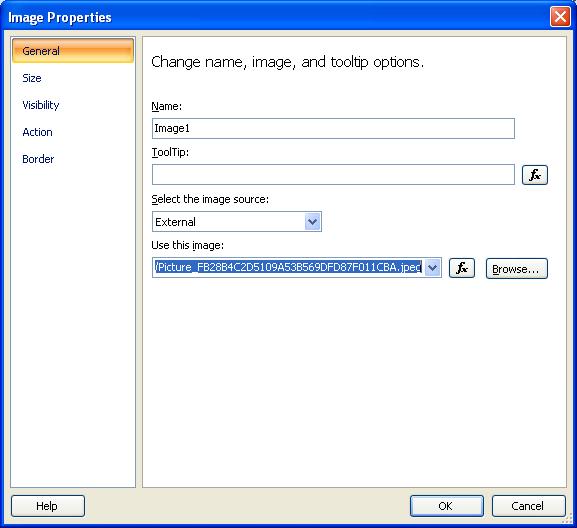577x528 pixels.
Task: Open Help for this dialog
Action: pos(48,506)
